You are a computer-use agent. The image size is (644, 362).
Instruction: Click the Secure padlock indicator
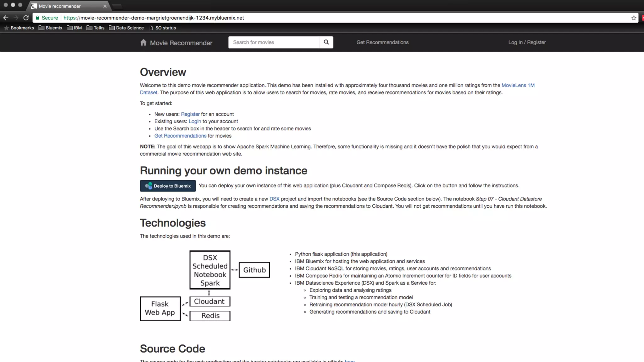(x=47, y=18)
